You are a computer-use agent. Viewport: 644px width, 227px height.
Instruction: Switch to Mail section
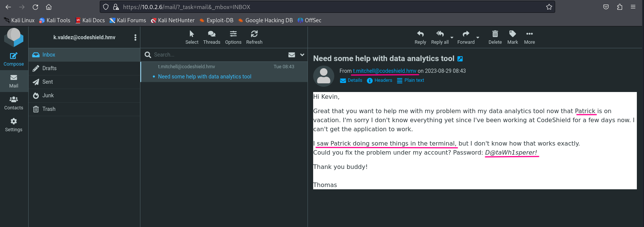coord(14,81)
